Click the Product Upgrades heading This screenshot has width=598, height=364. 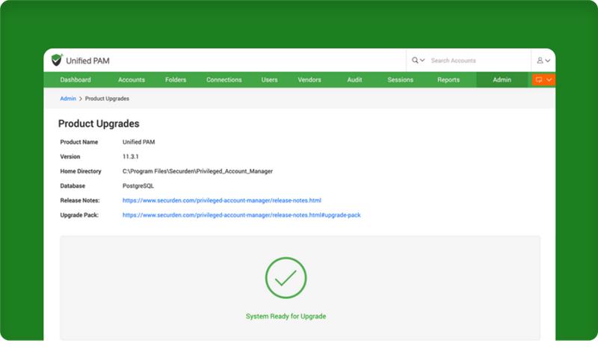point(99,123)
